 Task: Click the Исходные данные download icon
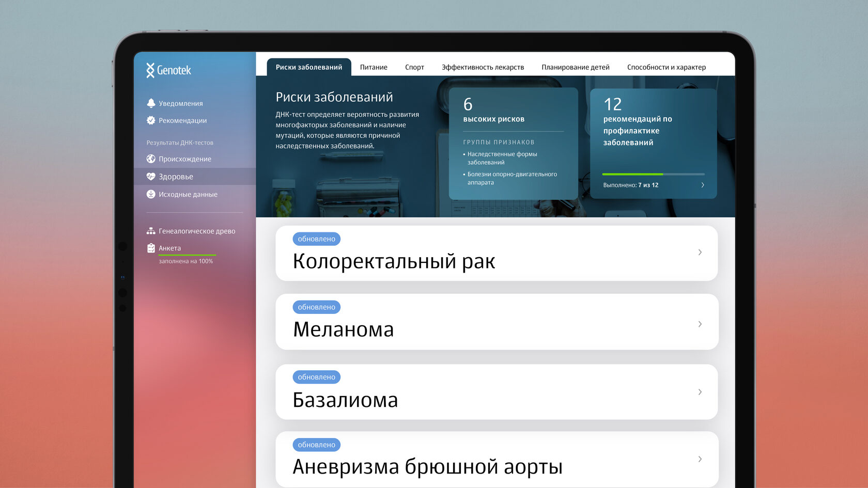151,194
